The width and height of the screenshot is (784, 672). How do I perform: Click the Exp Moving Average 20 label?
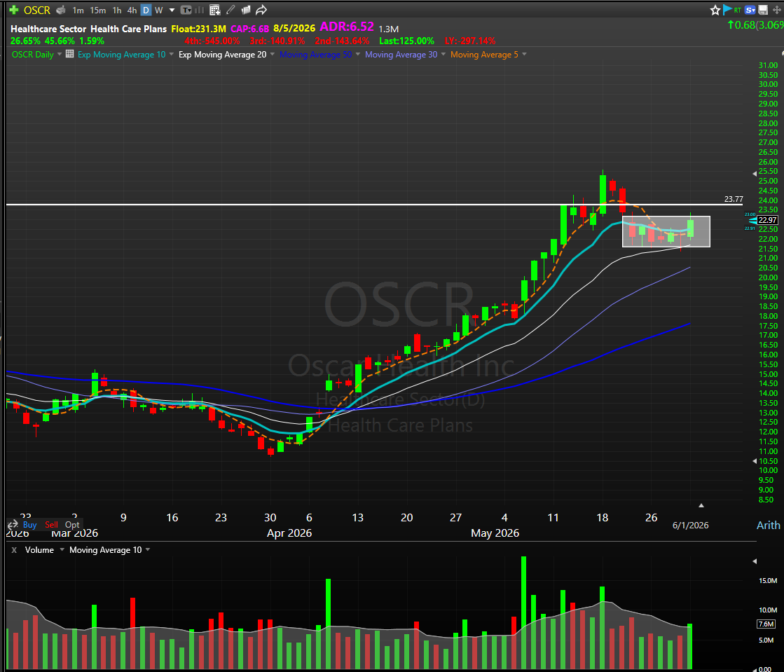[x=223, y=55]
